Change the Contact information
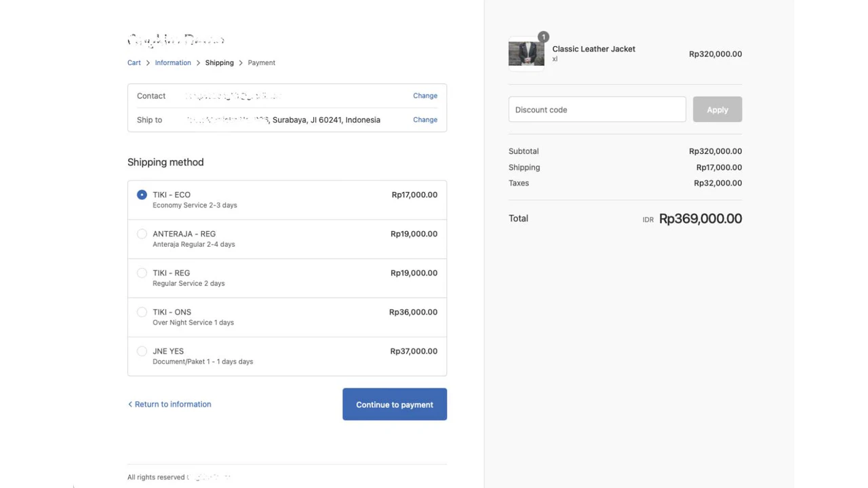Image resolution: width=868 pixels, height=488 pixels. point(425,96)
